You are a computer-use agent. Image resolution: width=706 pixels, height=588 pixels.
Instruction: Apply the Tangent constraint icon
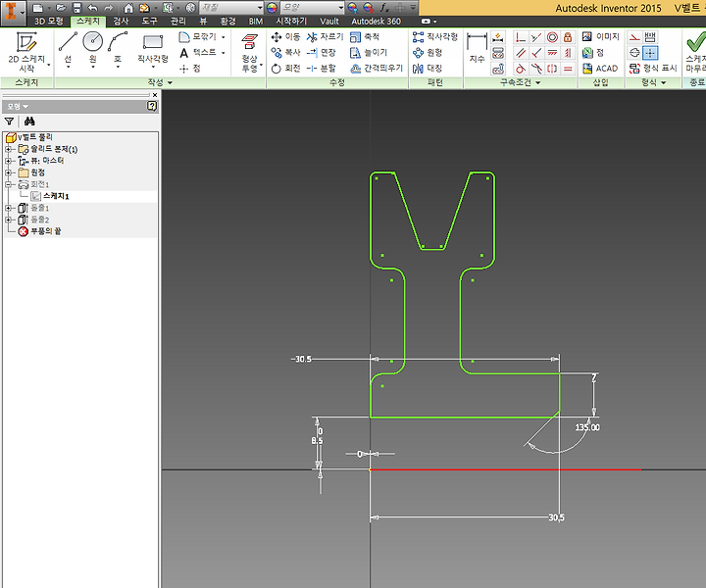tap(521, 69)
